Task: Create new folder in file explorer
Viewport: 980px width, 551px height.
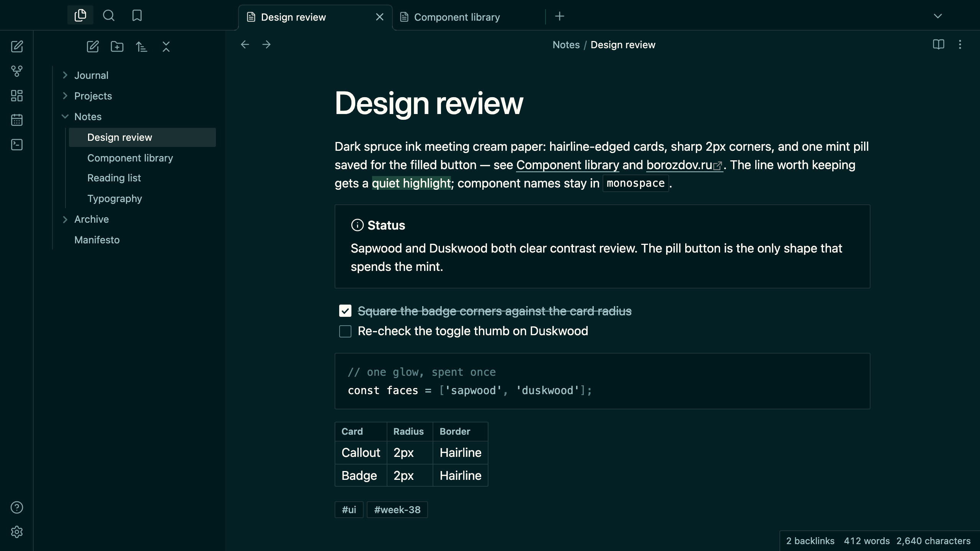Action: pos(117,47)
